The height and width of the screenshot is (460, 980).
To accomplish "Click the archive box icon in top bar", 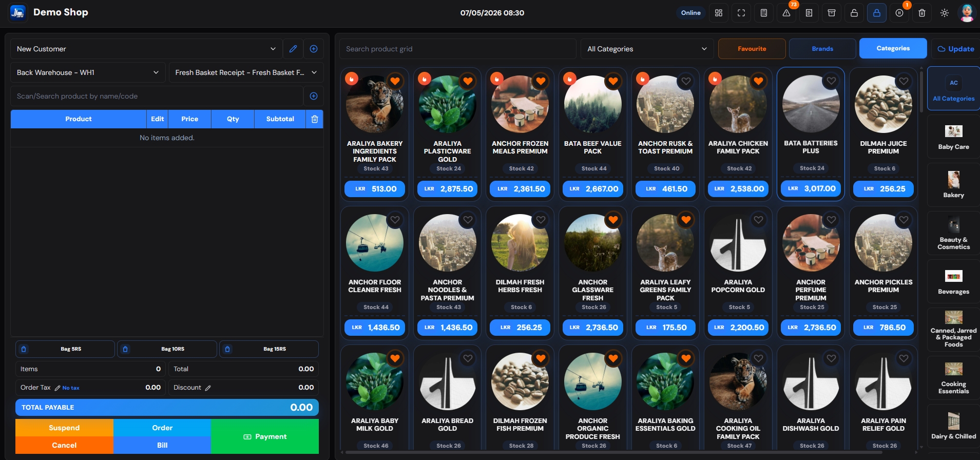I will tap(832, 13).
